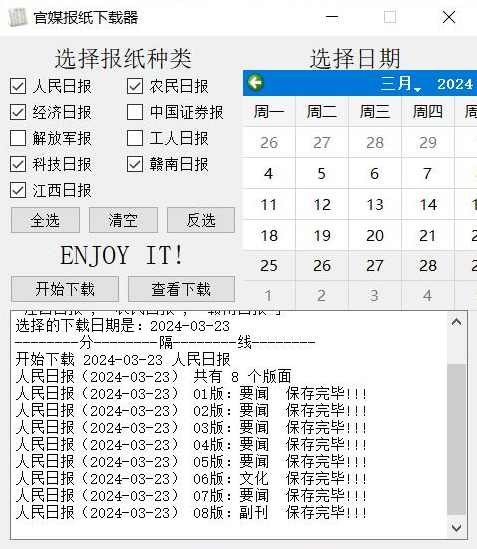The height and width of the screenshot is (549, 477).
Task: Click the log scrollbar thumb
Action: pyautogui.click(x=456, y=439)
